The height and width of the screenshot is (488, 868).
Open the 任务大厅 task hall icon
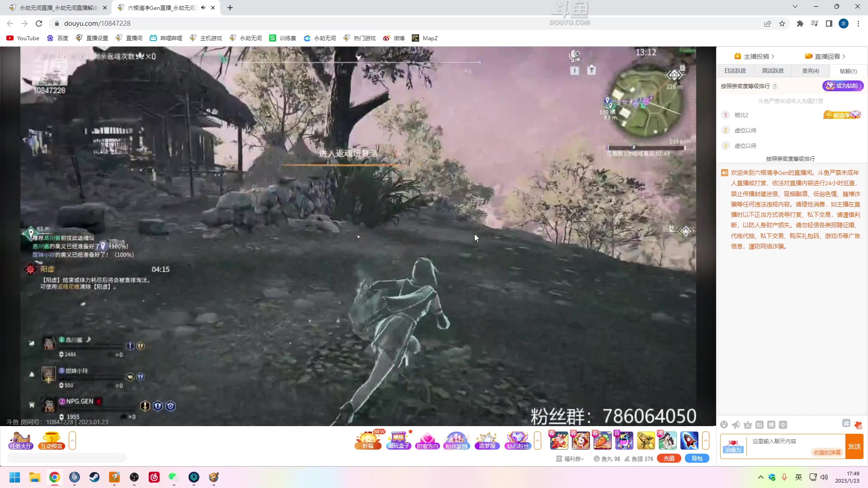click(21, 441)
